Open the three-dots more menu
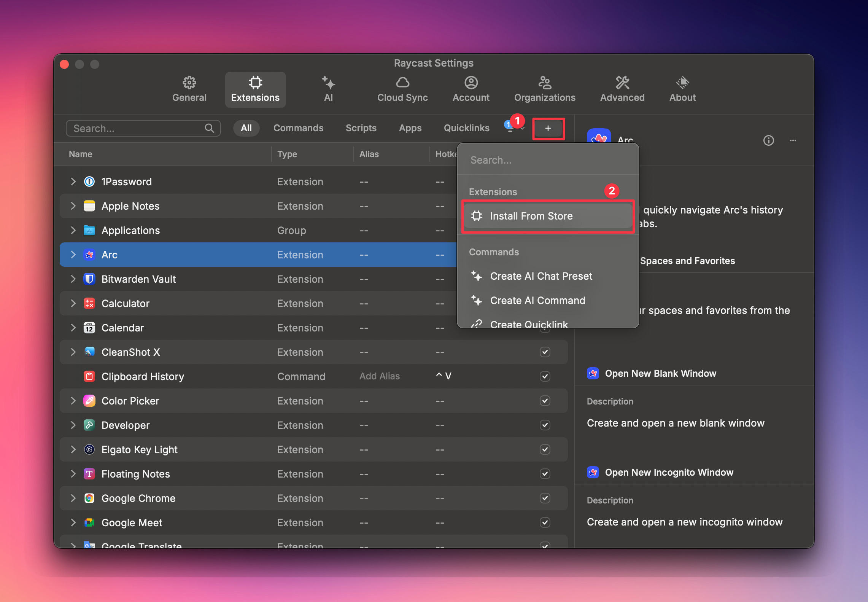This screenshot has height=602, width=868. (793, 140)
